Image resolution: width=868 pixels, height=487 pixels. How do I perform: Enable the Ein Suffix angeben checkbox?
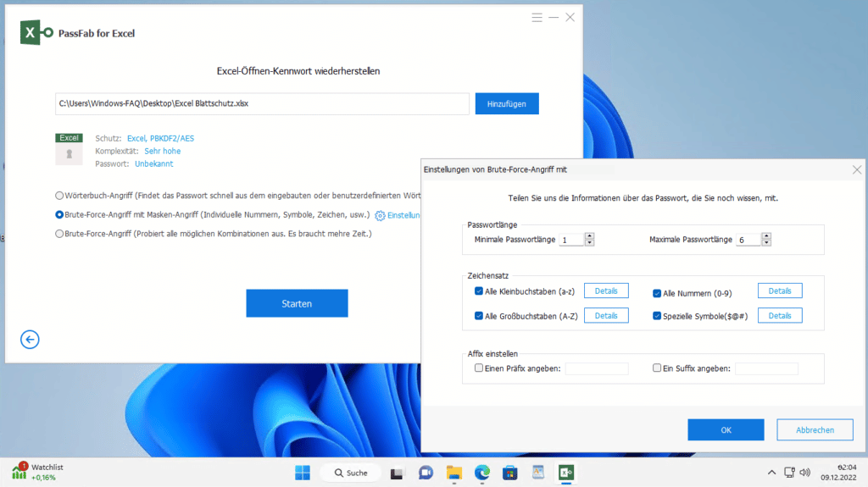click(657, 368)
